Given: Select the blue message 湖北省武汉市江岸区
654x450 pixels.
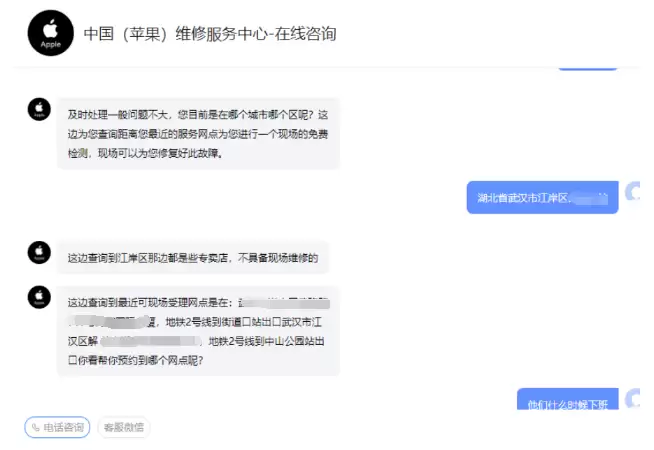Looking at the screenshot, I should click(x=542, y=197).
